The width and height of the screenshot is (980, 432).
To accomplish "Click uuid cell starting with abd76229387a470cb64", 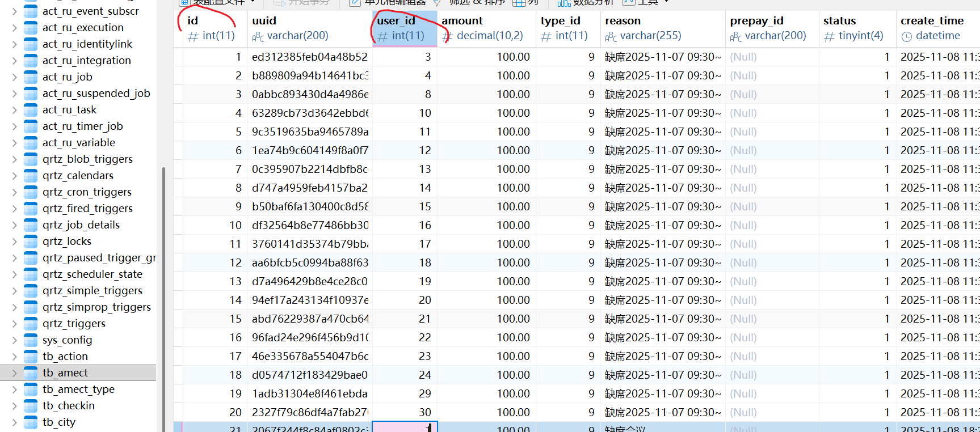I will point(310,319).
